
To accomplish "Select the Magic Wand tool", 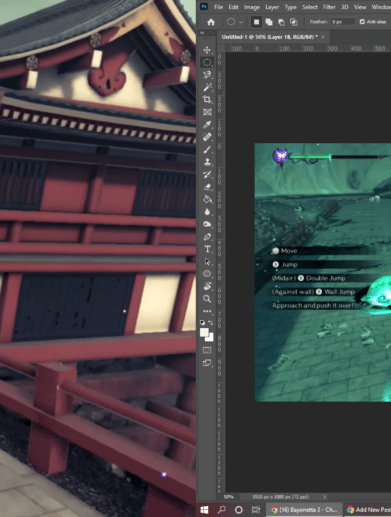I will tap(207, 87).
